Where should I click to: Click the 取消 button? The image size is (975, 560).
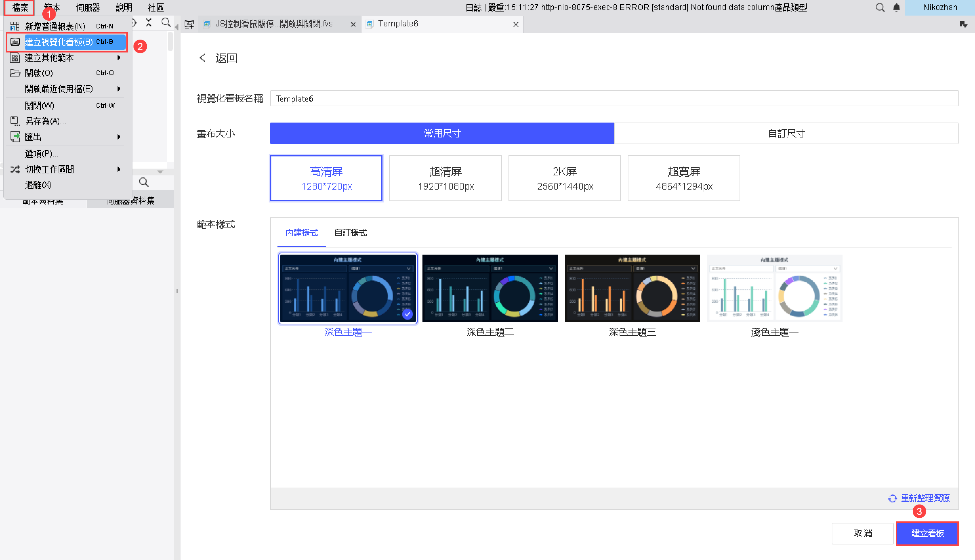pyautogui.click(x=862, y=534)
